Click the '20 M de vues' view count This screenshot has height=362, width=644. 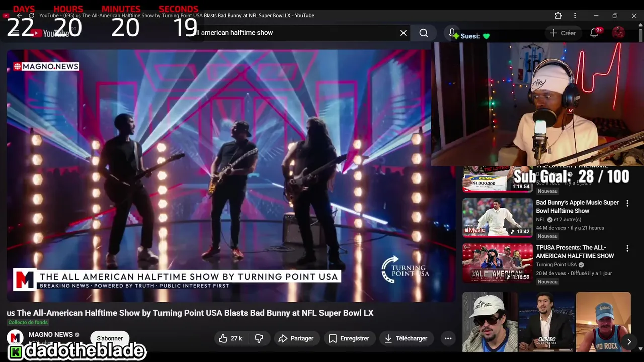(x=550, y=273)
